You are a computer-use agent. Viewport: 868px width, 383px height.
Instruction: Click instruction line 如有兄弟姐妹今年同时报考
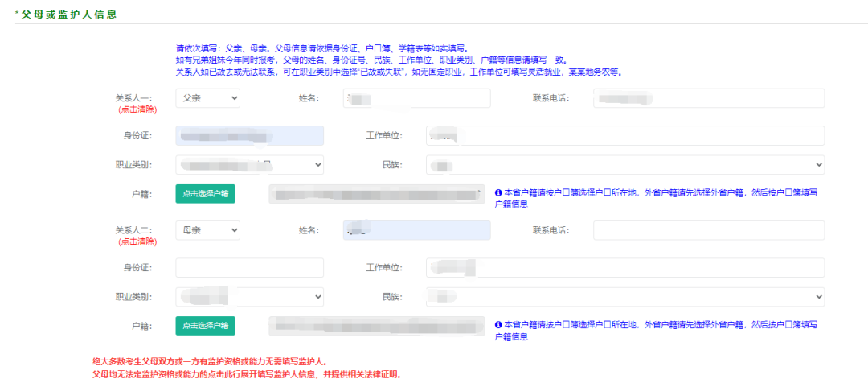click(371, 60)
